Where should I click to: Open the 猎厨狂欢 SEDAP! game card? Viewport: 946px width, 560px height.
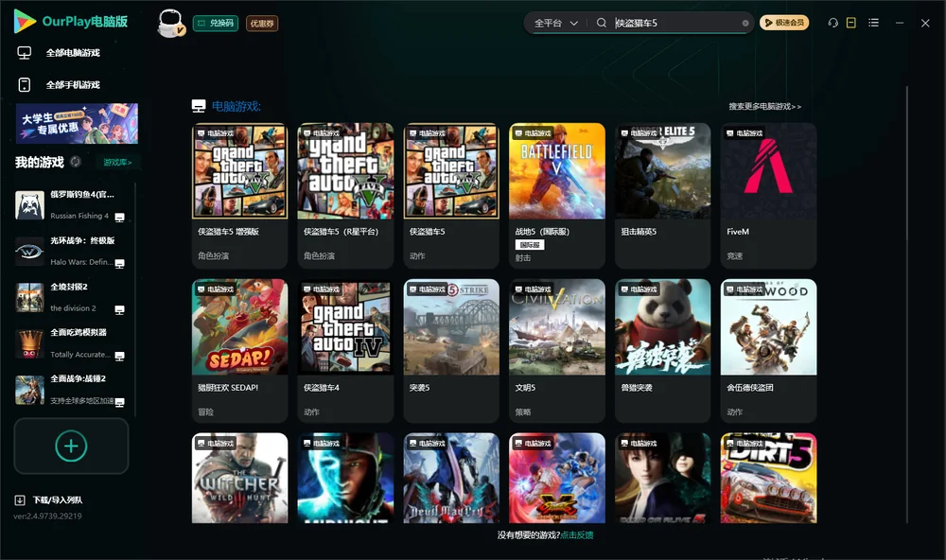[x=239, y=351]
